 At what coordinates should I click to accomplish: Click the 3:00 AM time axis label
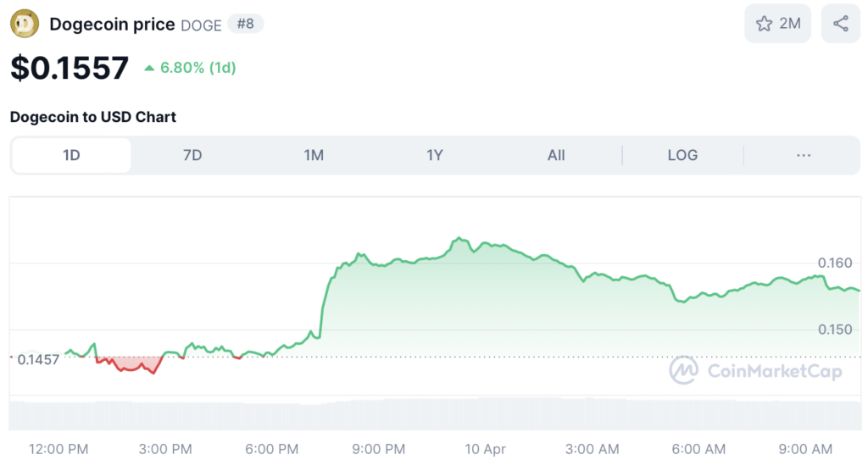[592, 449]
